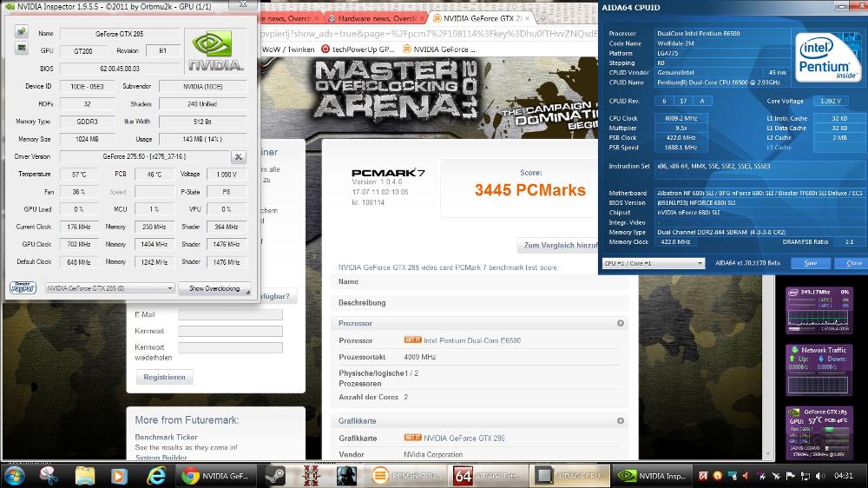The height and width of the screenshot is (488, 868).
Task: Switch to the PCMark 7 taskbar item
Action: coord(407,476)
